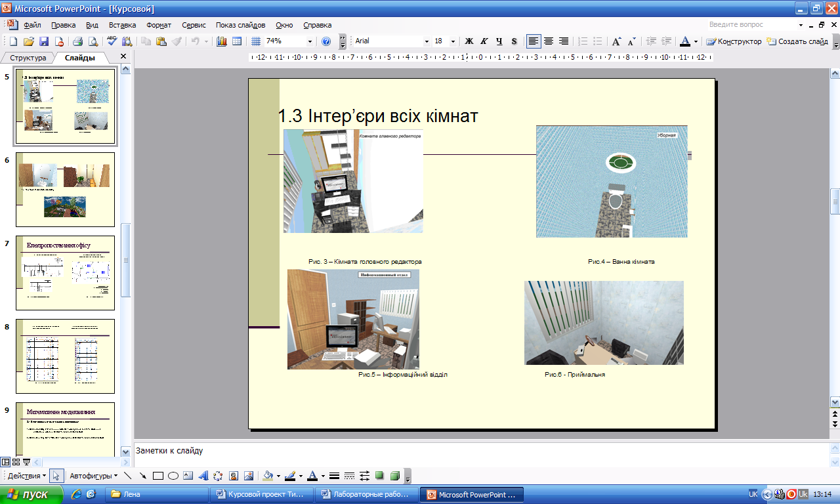Viewport: 840px width, 504px height.
Task: Open the Вставка menu
Action: click(x=122, y=25)
